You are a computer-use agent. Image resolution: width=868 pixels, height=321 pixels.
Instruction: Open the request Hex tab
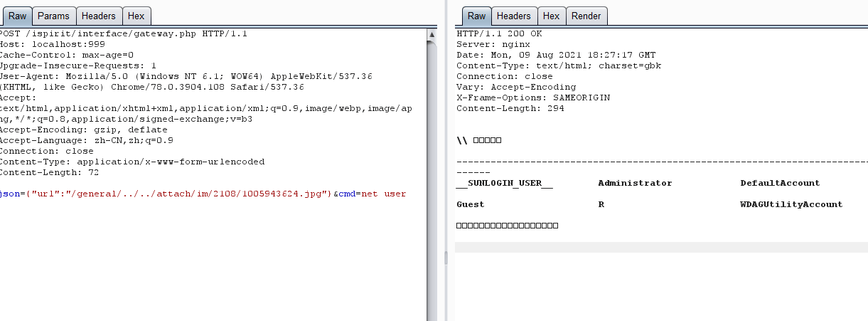coord(136,16)
